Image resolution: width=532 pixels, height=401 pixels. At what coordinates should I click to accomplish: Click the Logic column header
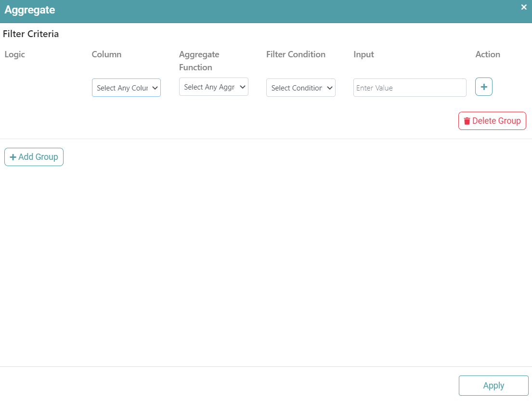pyautogui.click(x=15, y=54)
